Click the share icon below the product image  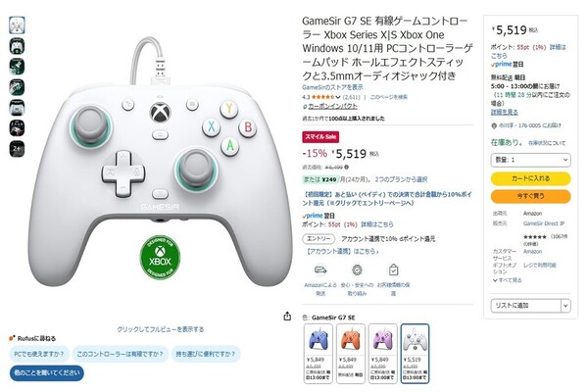(287, 317)
